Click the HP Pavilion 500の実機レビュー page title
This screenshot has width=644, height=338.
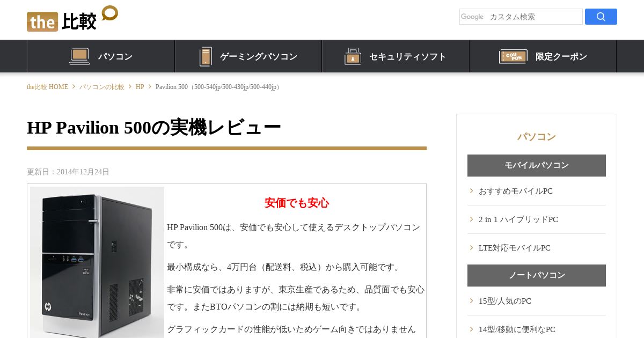tap(154, 127)
